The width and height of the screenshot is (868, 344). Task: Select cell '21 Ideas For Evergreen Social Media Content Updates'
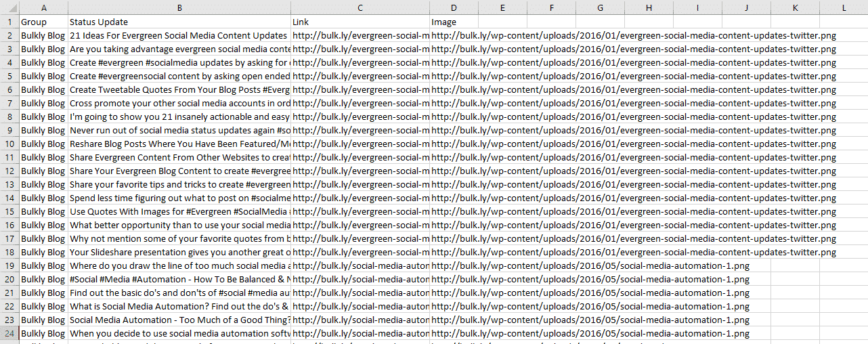click(179, 35)
